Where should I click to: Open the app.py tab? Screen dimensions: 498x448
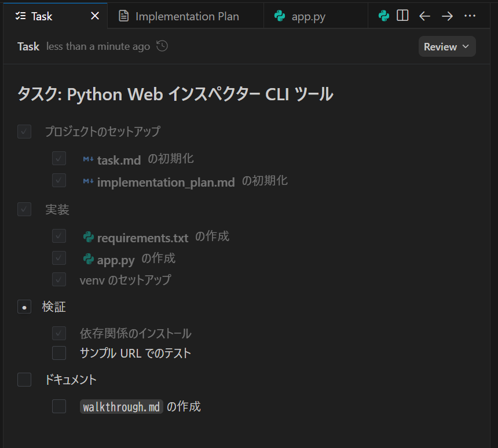[316, 16]
